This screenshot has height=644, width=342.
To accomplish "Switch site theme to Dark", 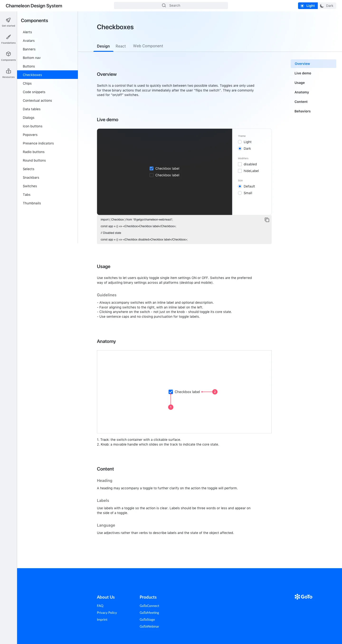I will click(x=327, y=6).
